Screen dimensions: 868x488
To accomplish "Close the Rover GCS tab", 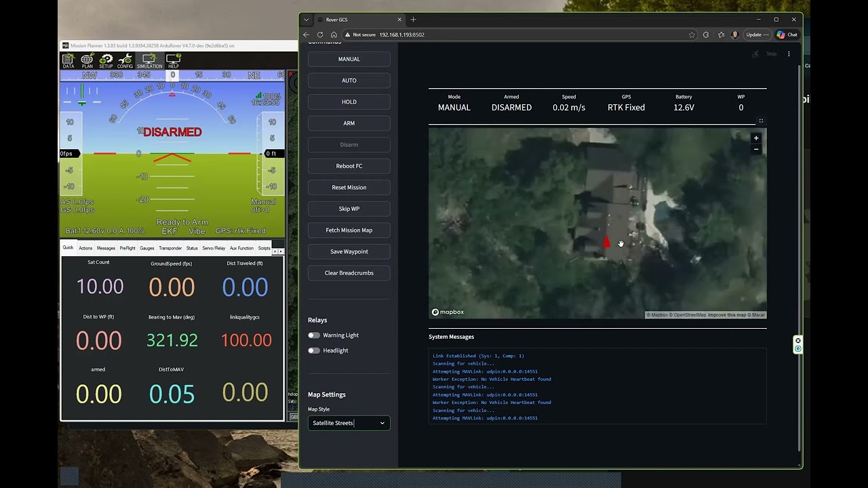I will pyautogui.click(x=399, y=20).
